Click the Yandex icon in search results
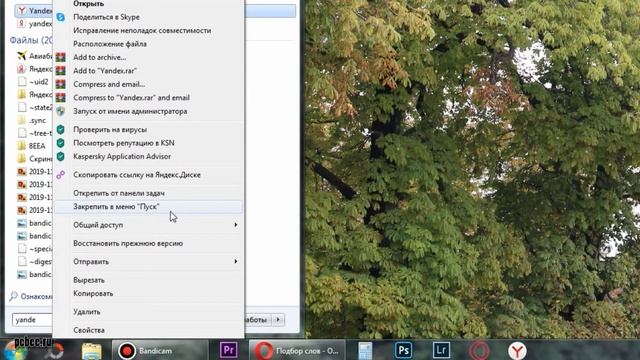 (x=22, y=11)
